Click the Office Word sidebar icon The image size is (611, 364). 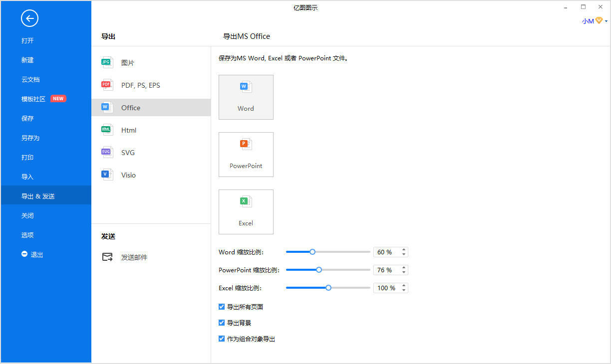point(107,108)
